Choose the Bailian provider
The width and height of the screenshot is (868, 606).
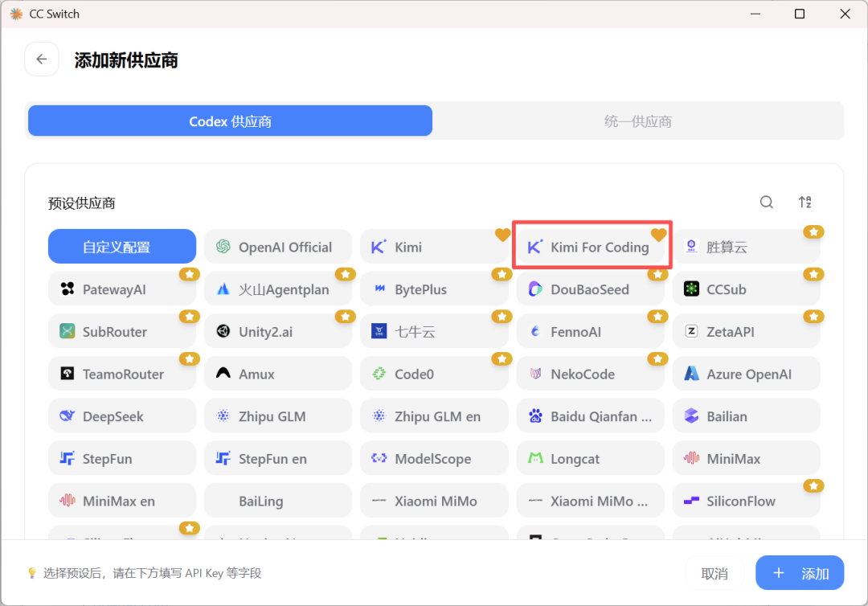click(x=746, y=416)
